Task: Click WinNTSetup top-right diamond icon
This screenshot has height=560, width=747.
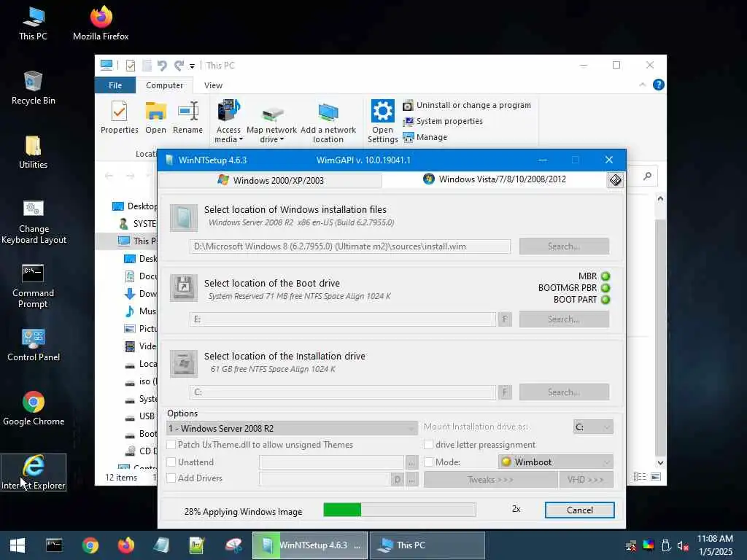Action: (615, 179)
